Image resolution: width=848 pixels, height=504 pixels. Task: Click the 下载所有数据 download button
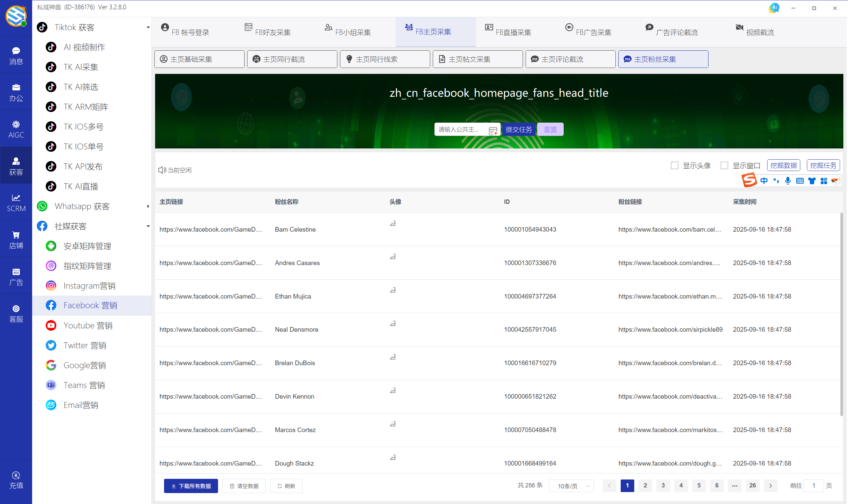[191, 486]
